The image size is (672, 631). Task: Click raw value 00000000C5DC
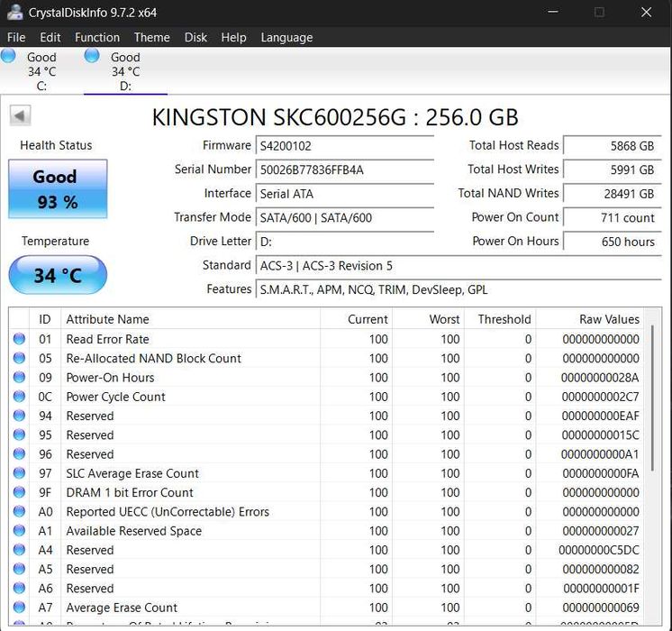coord(599,550)
